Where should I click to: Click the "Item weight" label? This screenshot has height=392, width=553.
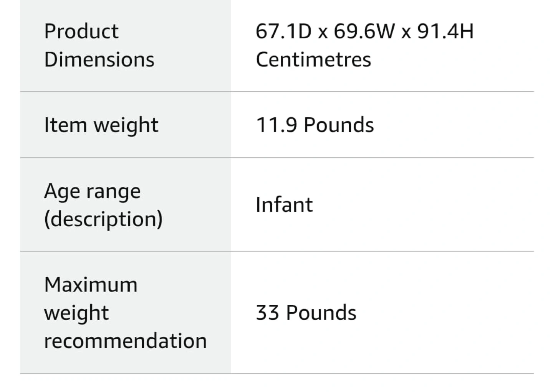point(101,125)
